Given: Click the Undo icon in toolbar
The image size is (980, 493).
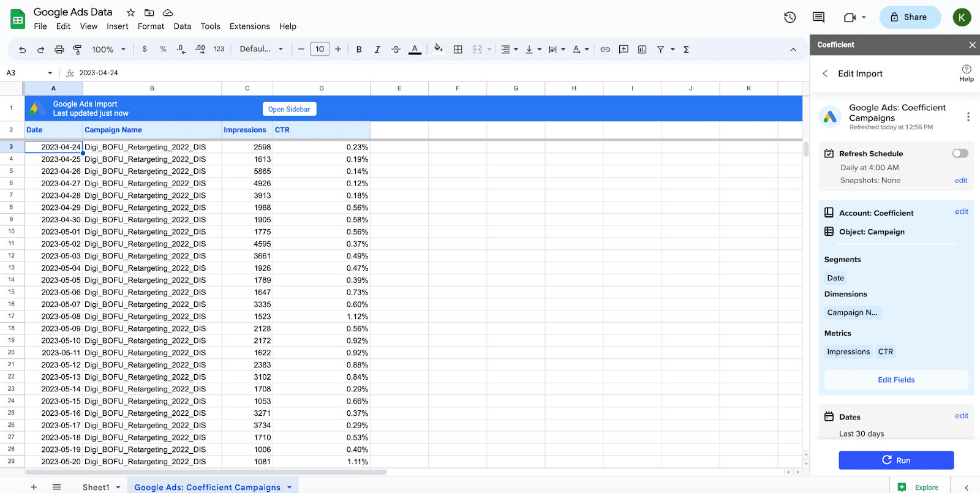Looking at the screenshot, I should (23, 50).
